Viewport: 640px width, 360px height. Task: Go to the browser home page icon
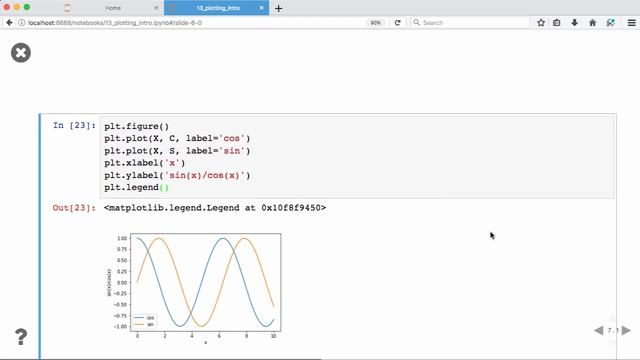(593, 23)
